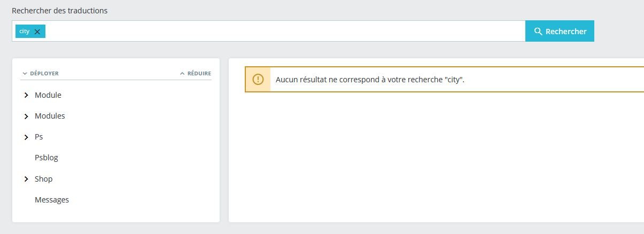The width and height of the screenshot is (644, 234).
Task: Click the down chevron beside Déployer
Action: point(25,74)
